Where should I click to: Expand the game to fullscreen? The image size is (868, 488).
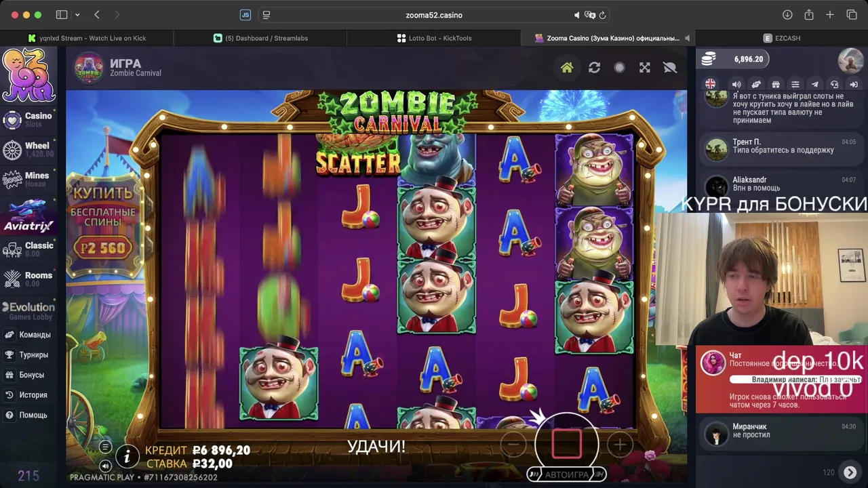pyautogui.click(x=645, y=68)
